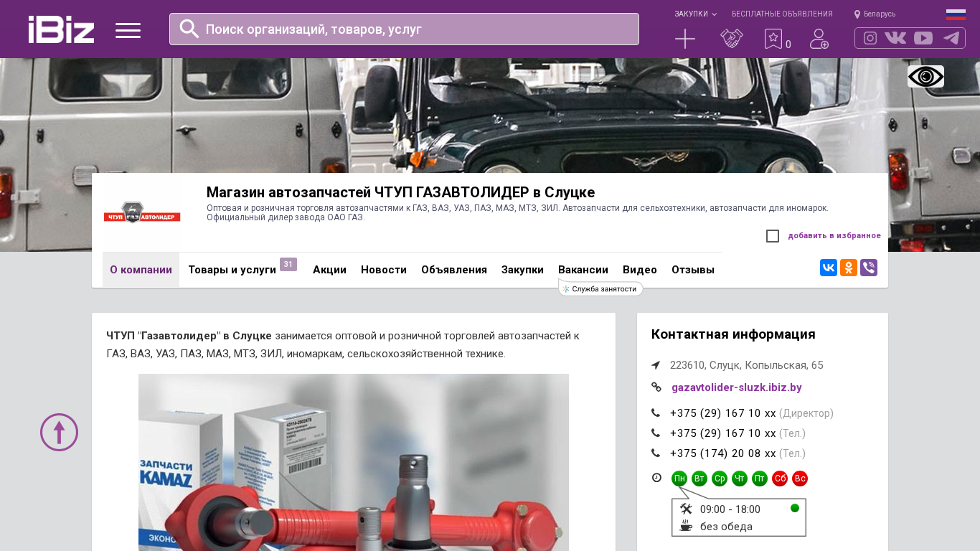Select the Ср day circle
This screenshot has height=551, width=980.
tap(720, 479)
